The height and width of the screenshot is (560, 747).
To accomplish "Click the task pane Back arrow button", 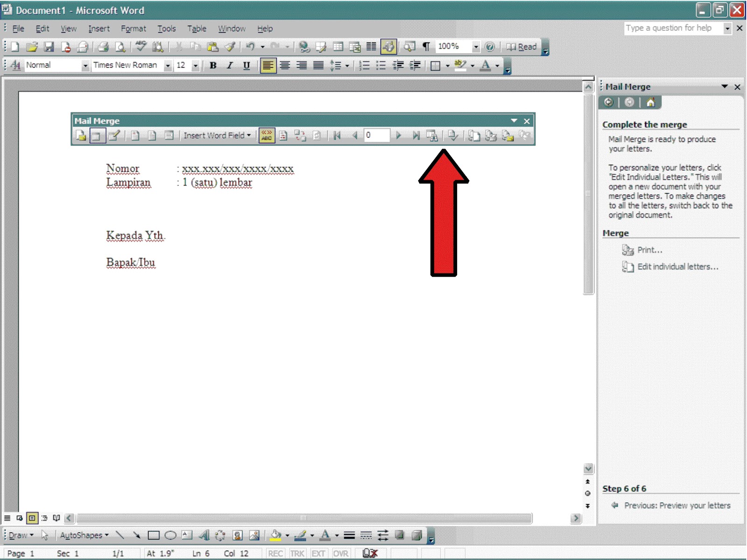I will pos(608,102).
